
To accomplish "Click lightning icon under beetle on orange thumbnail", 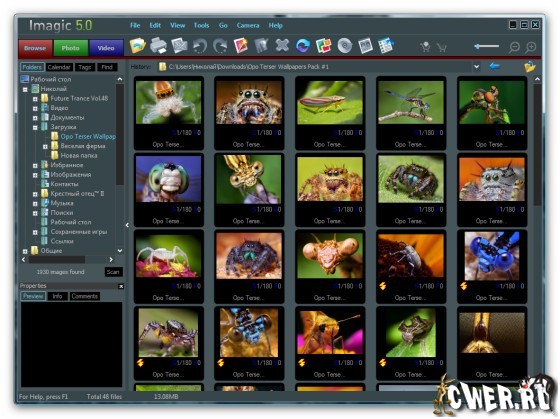I will 382,286.
